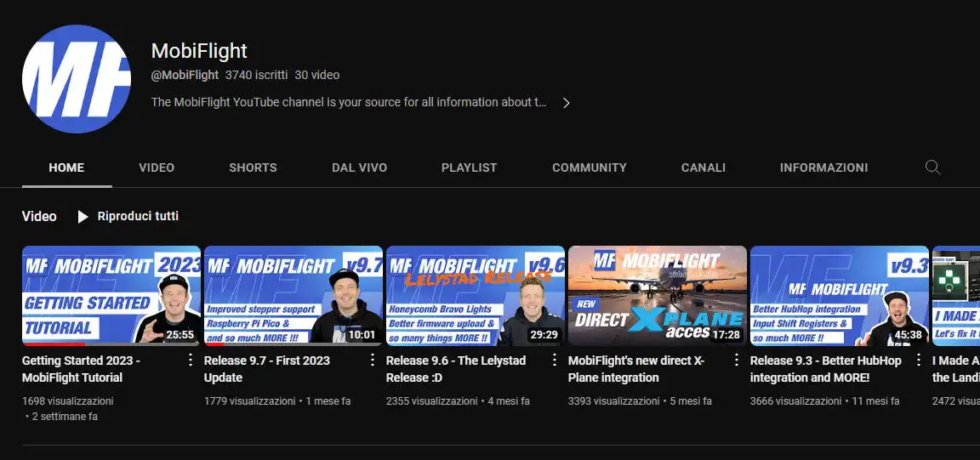Screen dimensions: 980x460
Task: Switch to the SHORTS tab
Action: 253,168
